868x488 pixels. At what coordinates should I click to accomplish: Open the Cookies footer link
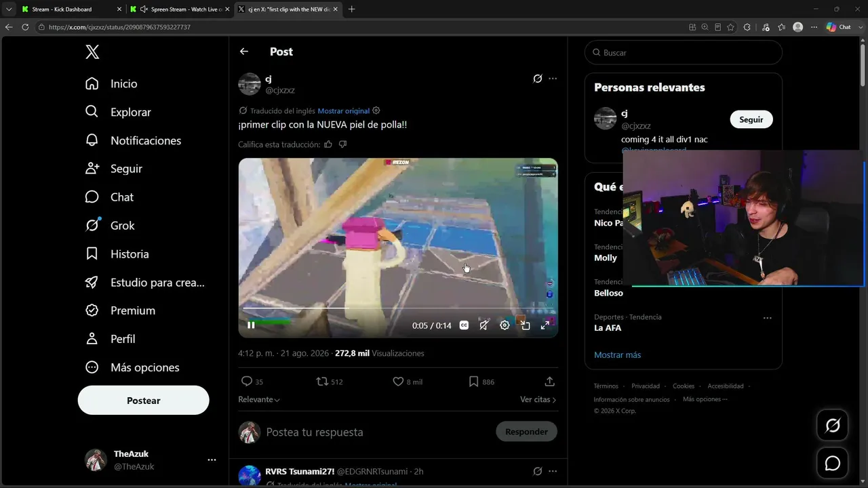(x=684, y=386)
